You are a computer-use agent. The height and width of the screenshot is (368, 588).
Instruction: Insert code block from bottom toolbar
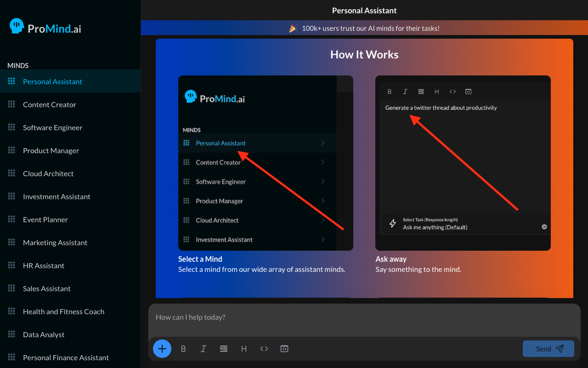click(284, 349)
